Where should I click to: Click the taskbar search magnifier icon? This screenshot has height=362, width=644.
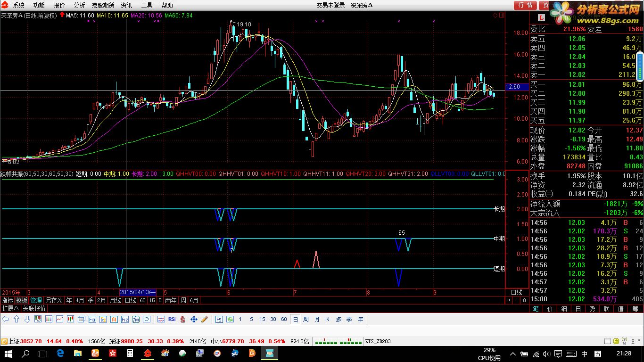[26, 353]
